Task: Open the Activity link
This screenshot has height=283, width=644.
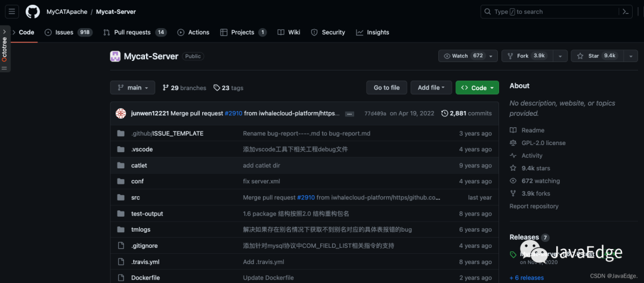Action: pyautogui.click(x=526, y=155)
